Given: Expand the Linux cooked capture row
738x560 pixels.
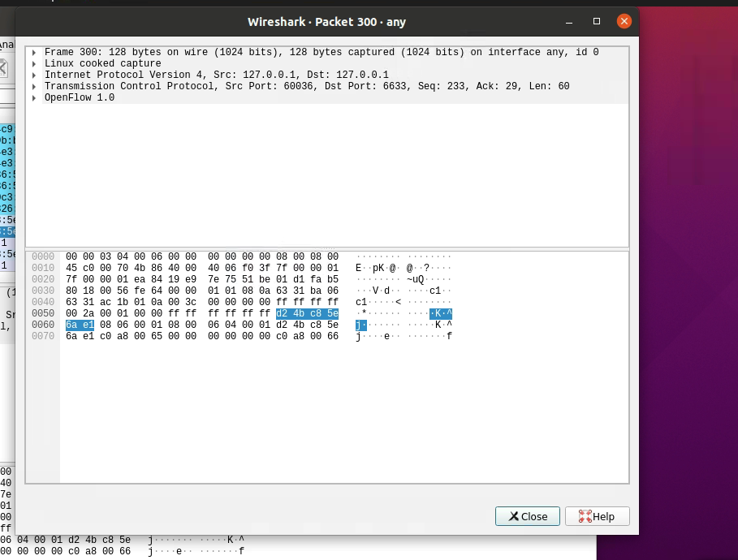Looking at the screenshot, I should (x=34, y=63).
